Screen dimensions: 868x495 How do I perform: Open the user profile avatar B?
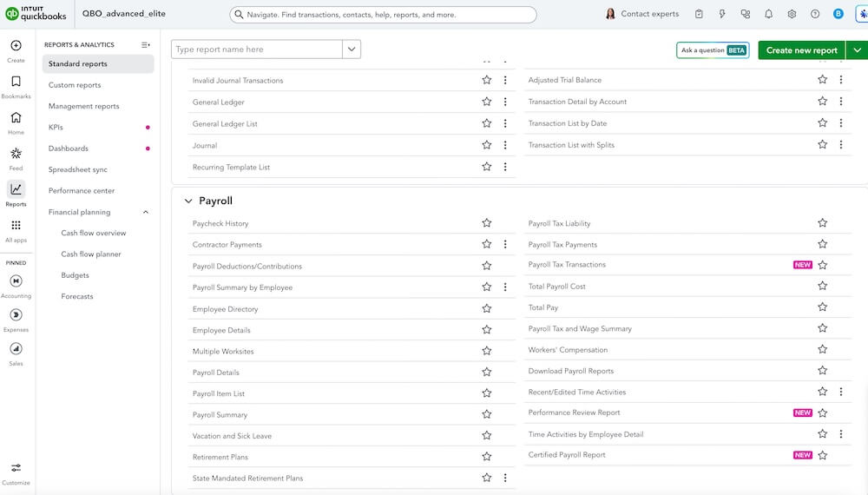pos(838,14)
